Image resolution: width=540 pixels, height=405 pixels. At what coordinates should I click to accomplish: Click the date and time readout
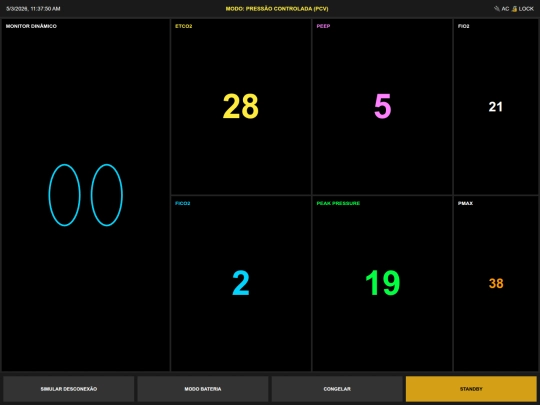33,9
